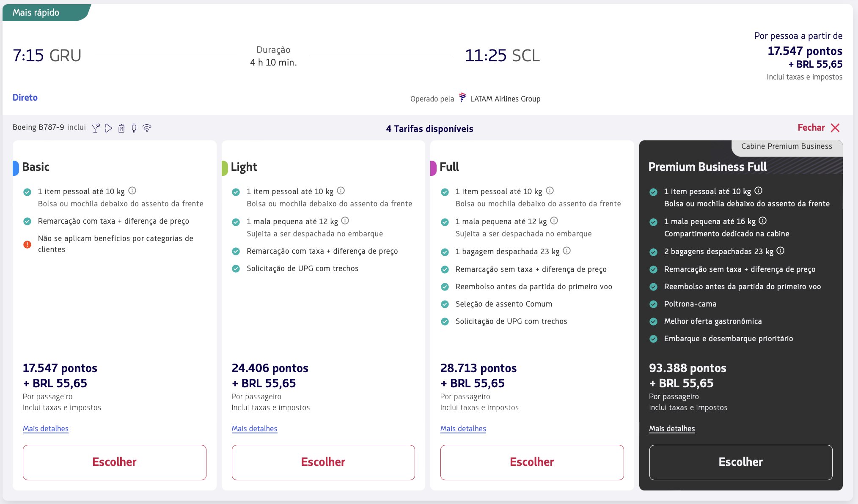Open info icon for Premium small bag 16 kg
The width and height of the screenshot is (858, 504).
tap(763, 221)
